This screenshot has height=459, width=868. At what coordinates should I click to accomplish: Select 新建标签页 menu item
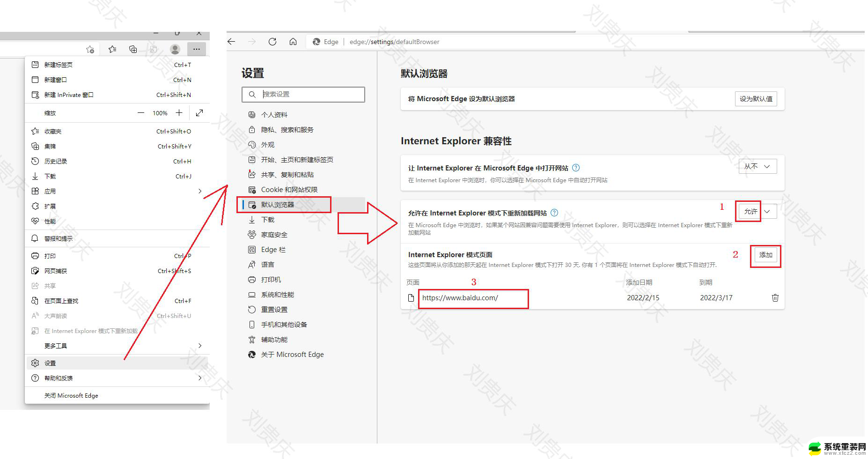pos(117,65)
